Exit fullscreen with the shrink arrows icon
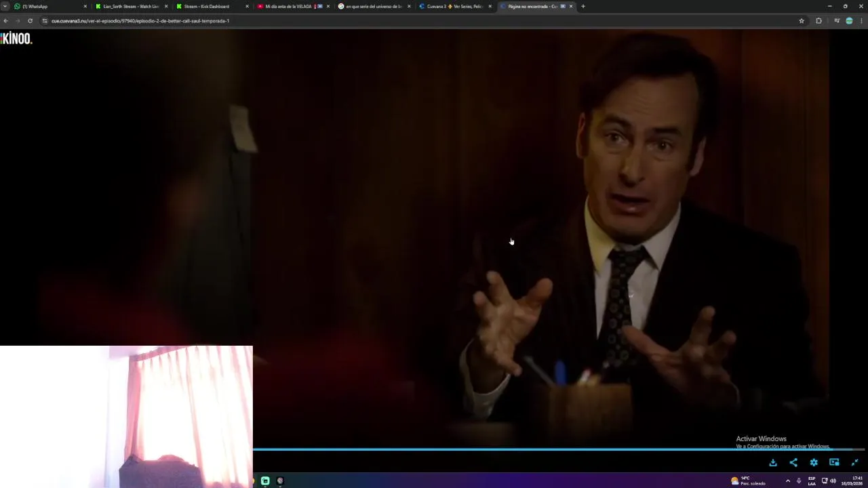 [x=854, y=462]
